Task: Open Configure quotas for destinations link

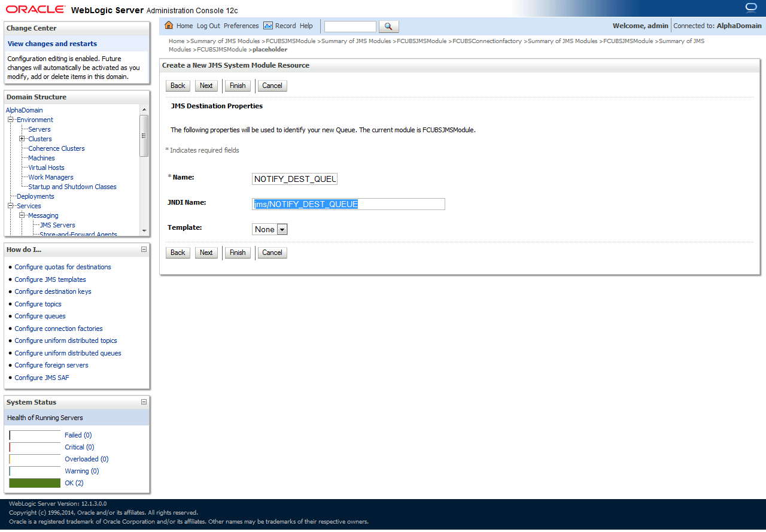Action: click(63, 267)
